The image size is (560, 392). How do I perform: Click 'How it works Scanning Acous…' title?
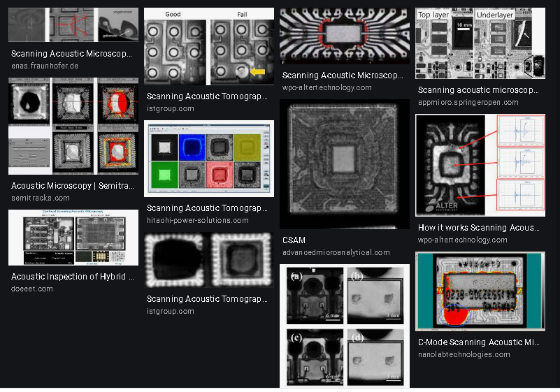pos(479,228)
